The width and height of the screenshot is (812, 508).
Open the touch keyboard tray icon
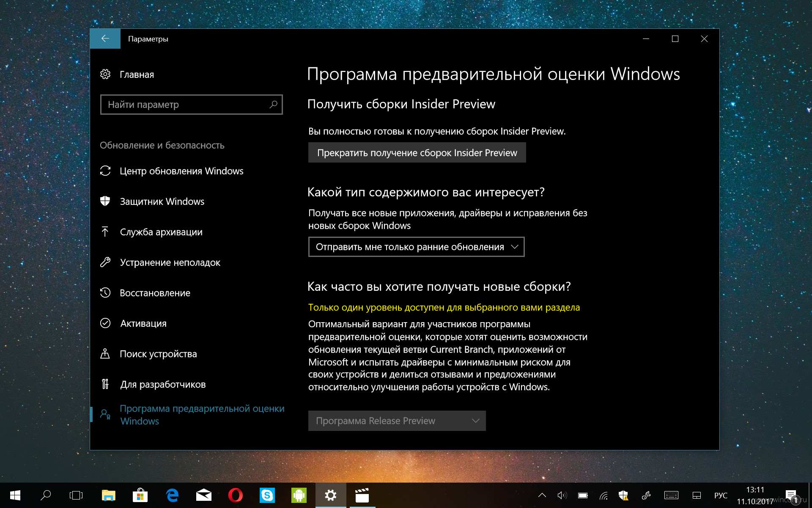point(671,495)
